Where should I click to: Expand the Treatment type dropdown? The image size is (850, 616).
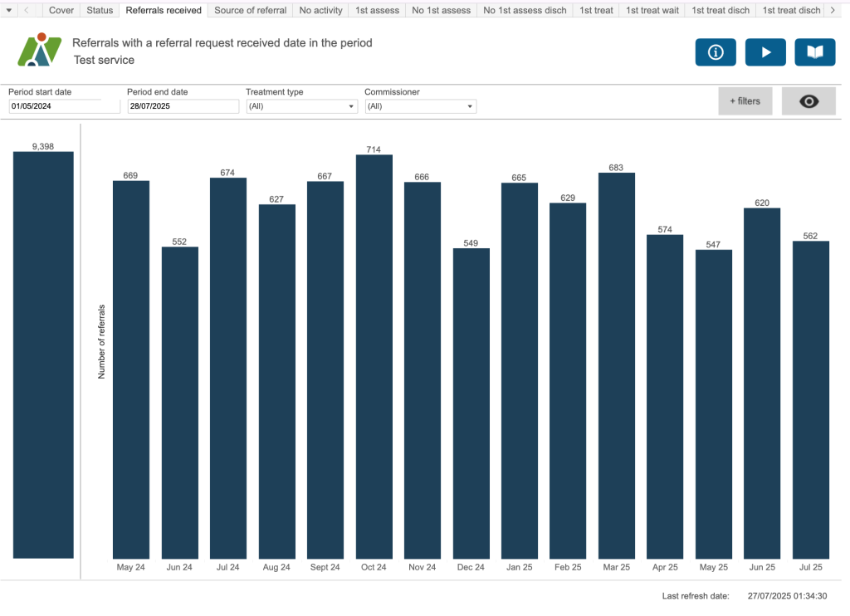point(301,106)
